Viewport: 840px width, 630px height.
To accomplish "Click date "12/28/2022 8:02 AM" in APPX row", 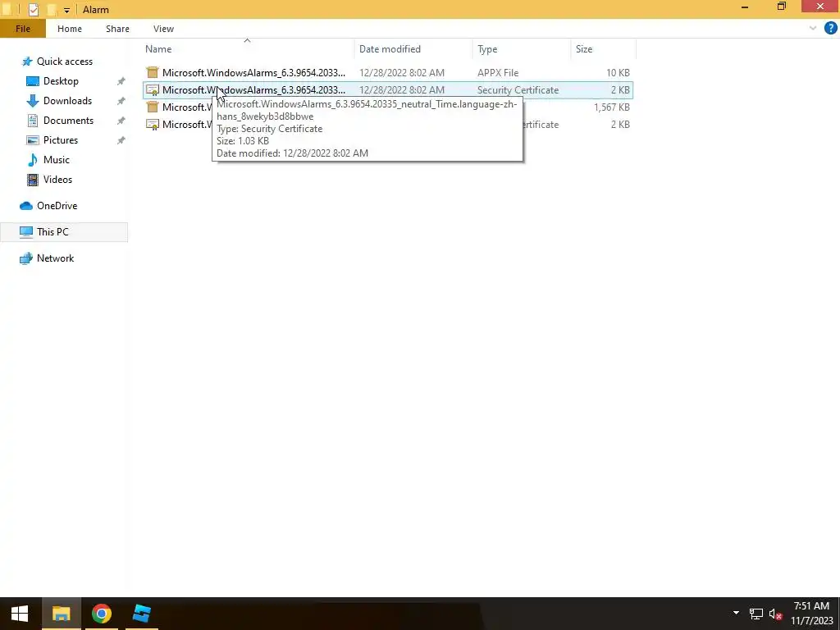I will [x=402, y=72].
